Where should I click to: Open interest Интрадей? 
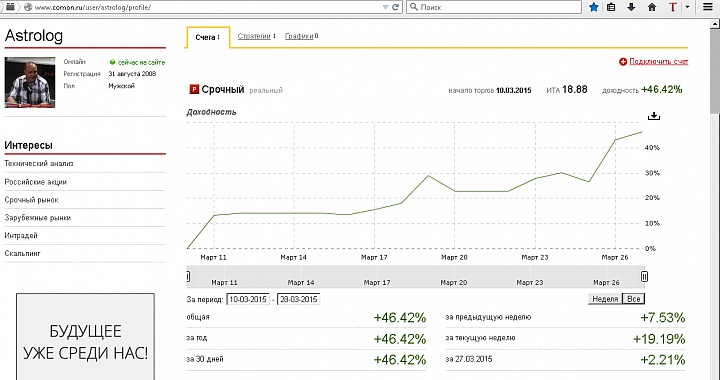pyautogui.click(x=21, y=235)
